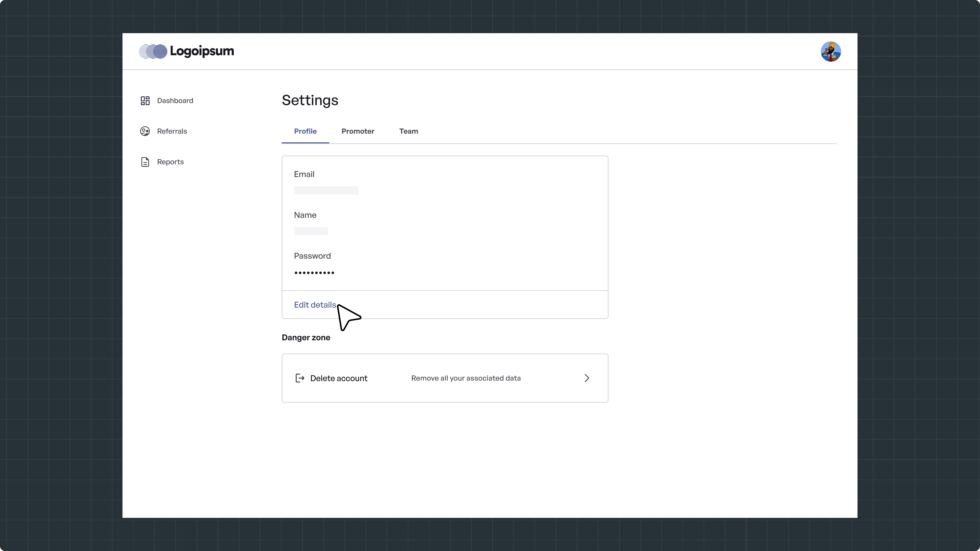Click the Logoipsum striped logo icon
The image size is (980, 551).
click(153, 51)
